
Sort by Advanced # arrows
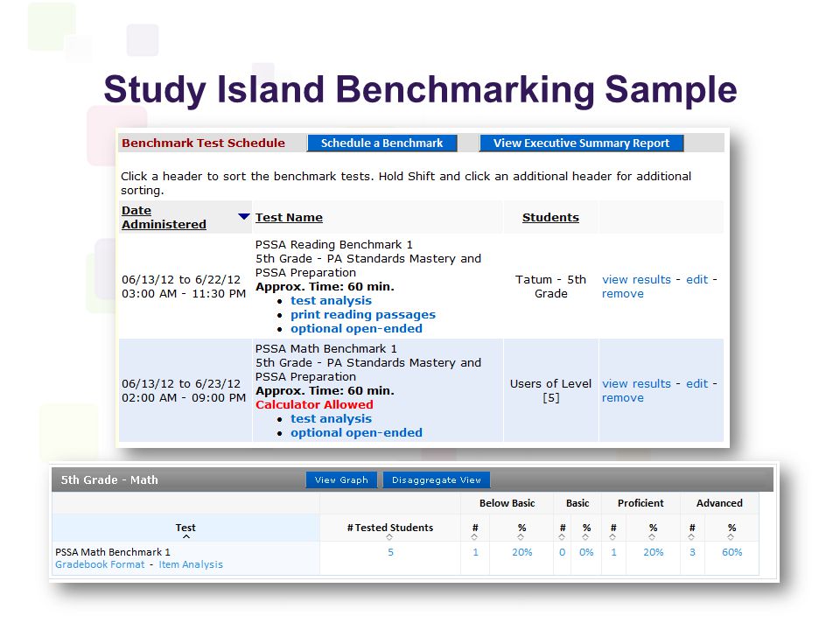pos(691,536)
